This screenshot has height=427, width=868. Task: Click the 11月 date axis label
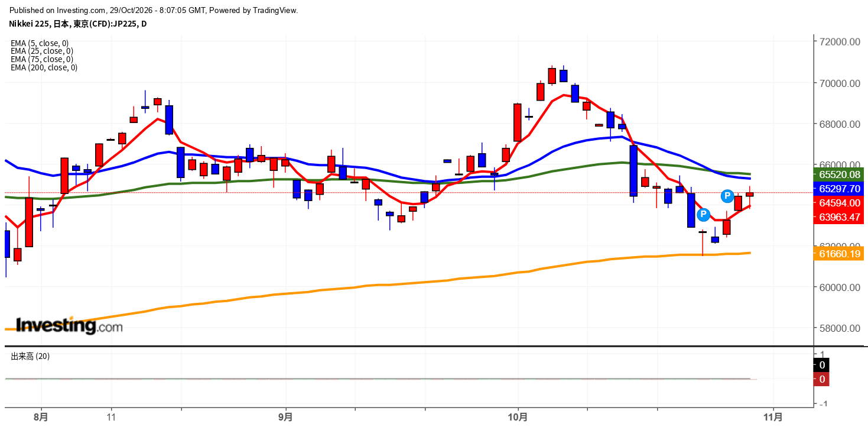point(773,416)
